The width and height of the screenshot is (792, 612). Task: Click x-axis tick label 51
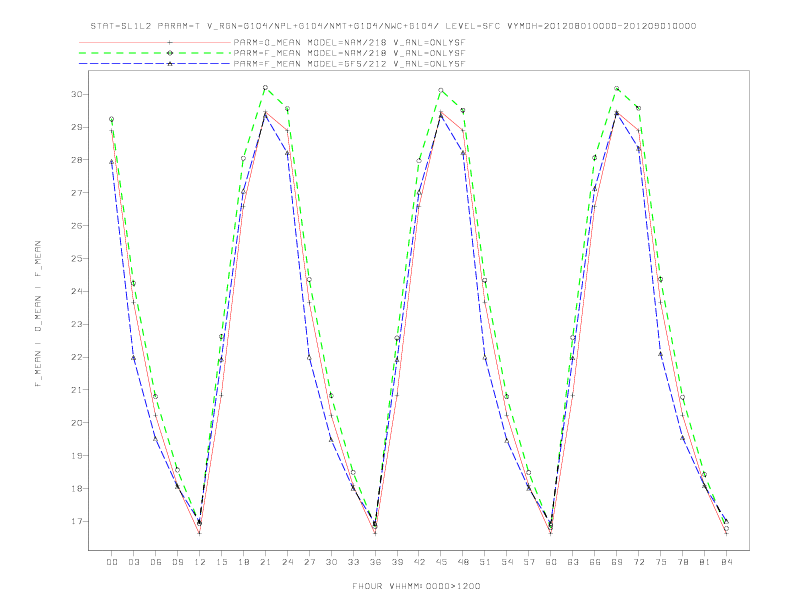coord(485,562)
